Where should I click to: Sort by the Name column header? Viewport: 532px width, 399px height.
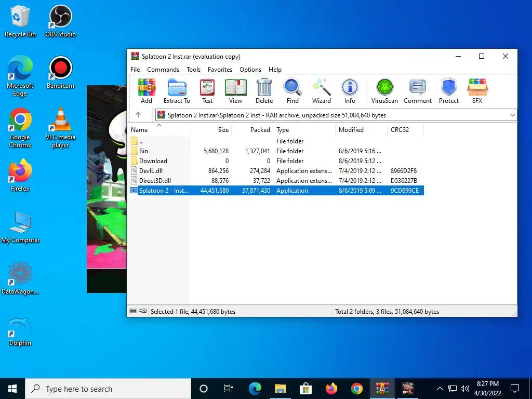click(x=159, y=129)
